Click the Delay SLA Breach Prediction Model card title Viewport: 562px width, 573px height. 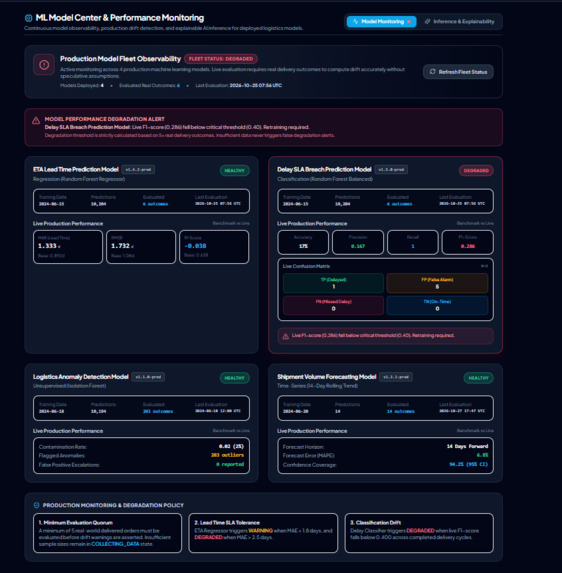click(x=324, y=169)
